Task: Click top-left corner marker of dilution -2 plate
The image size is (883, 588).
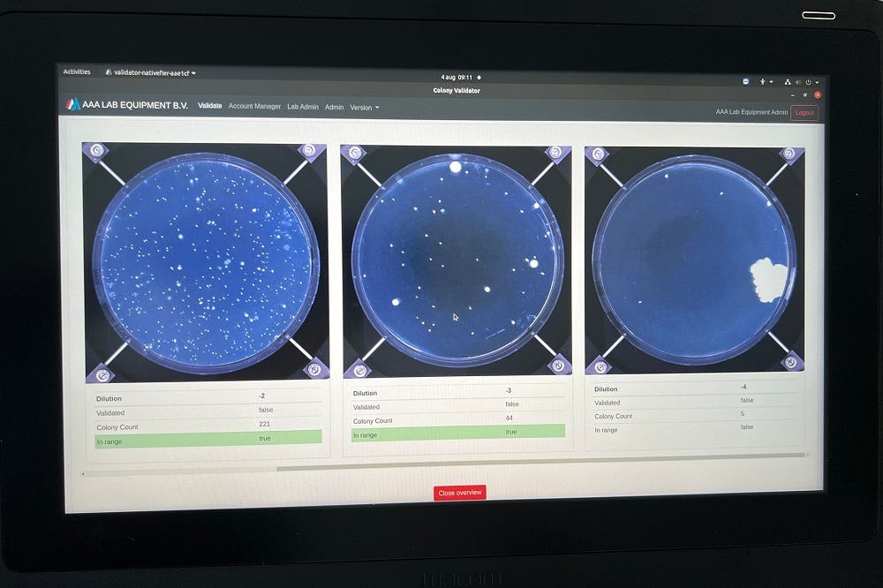Action: coord(95,151)
